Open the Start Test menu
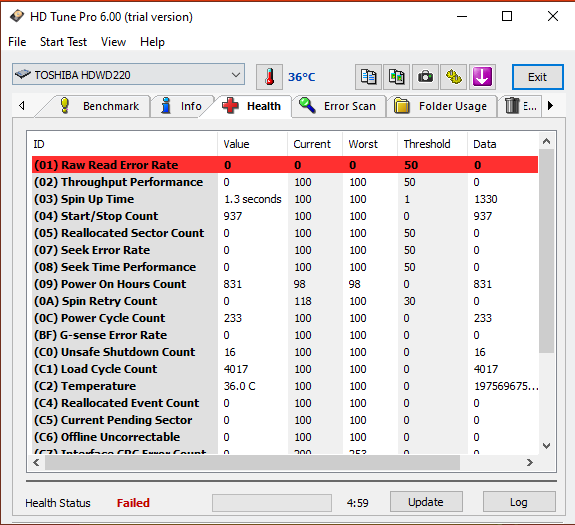 [63, 42]
